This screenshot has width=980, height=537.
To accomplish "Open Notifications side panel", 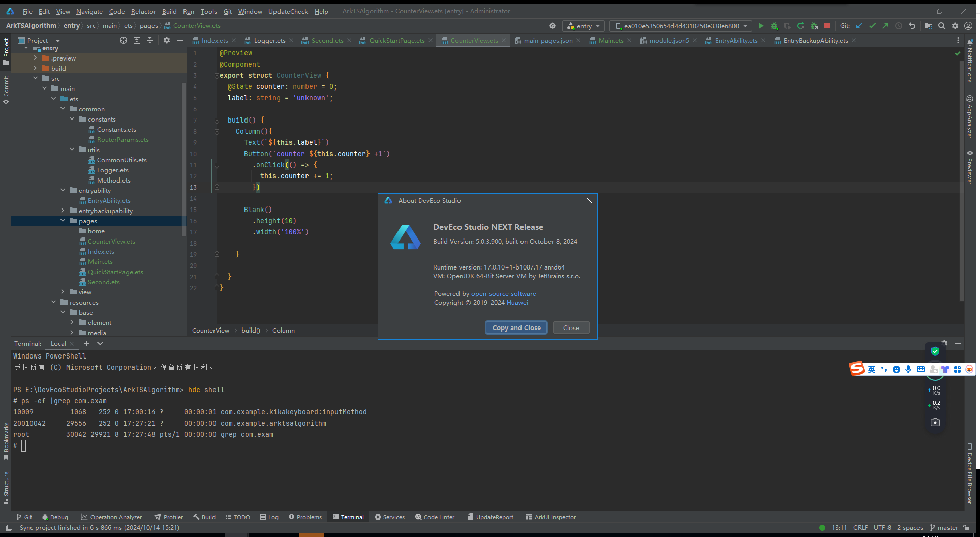I will [x=970, y=61].
